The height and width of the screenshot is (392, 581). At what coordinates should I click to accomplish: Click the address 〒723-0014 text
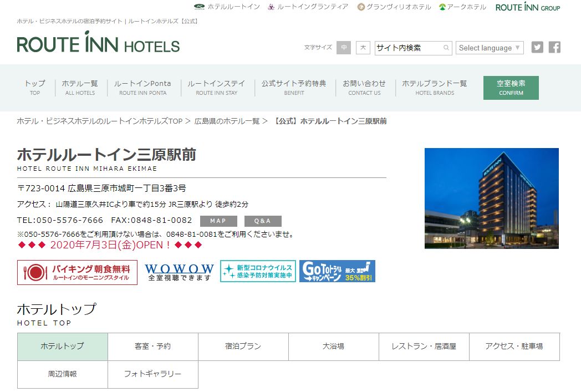[x=101, y=188]
